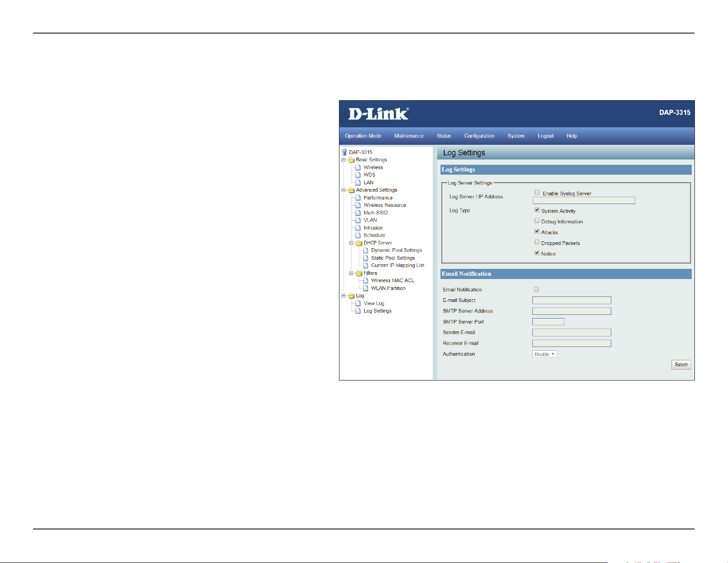Collapse the Log tree node

tap(344, 296)
